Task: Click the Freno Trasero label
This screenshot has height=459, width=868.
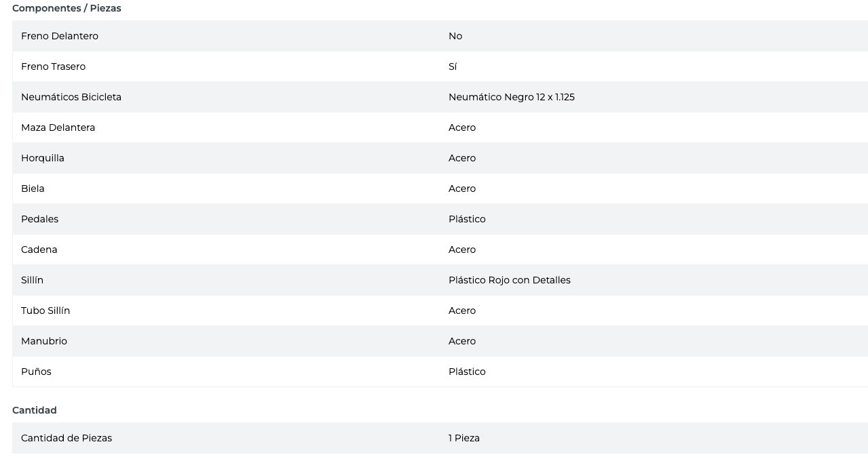Action: pyautogui.click(x=53, y=66)
